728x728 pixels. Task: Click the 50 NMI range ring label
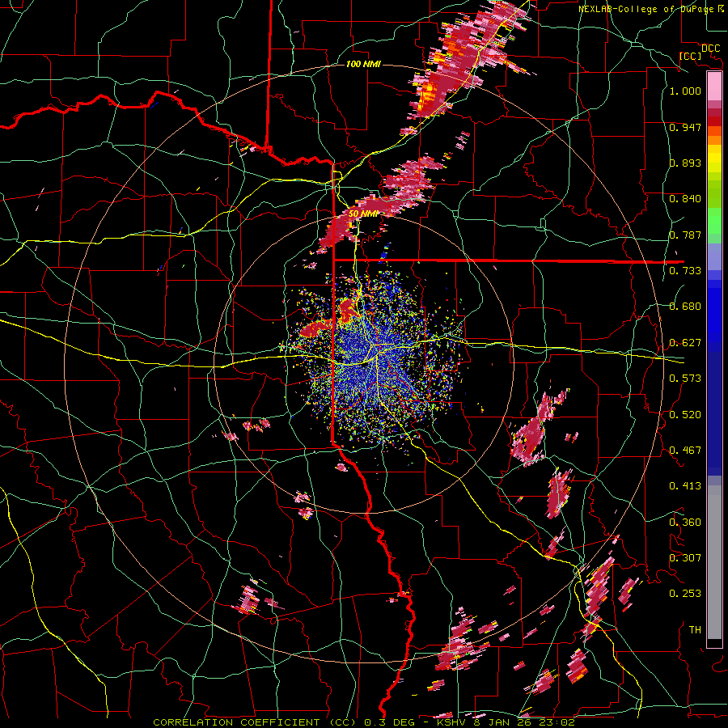363,214
